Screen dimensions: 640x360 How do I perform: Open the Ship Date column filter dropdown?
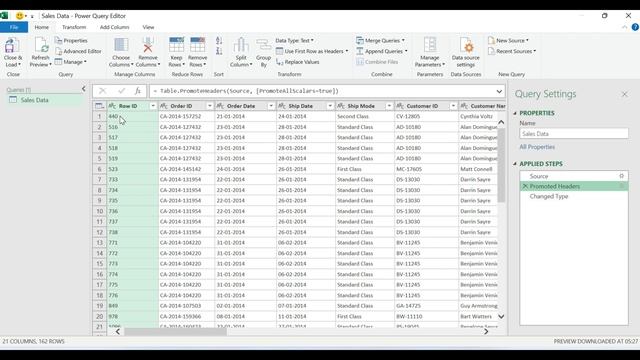(x=330, y=106)
